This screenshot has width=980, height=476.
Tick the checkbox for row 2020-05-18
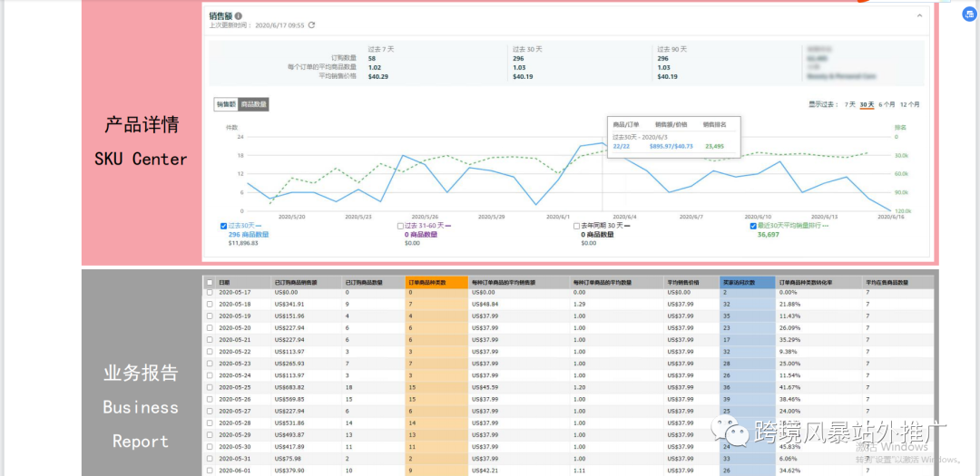pos(210,304)
